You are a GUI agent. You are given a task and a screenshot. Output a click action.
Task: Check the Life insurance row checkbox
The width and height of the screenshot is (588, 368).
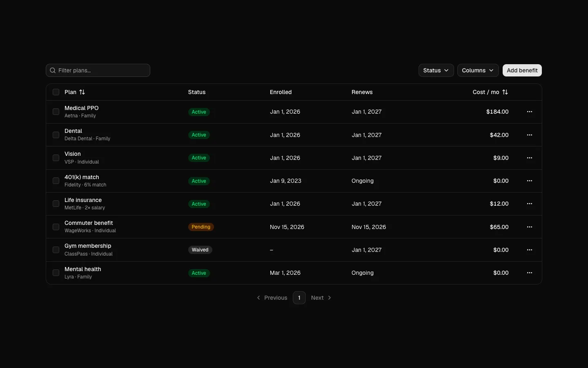tap(56, 204)
